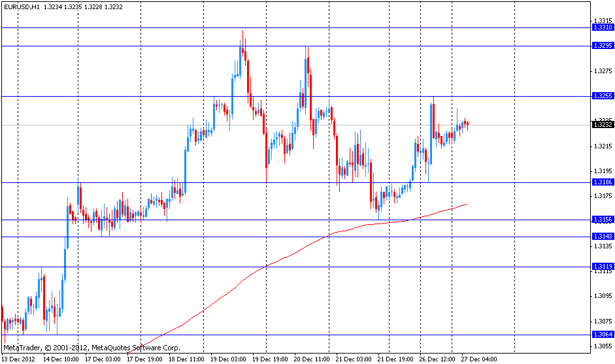Viewport: 615px width, 364px height.
Task: Click the 1.3095 price axis value
Action: [603, 296]
